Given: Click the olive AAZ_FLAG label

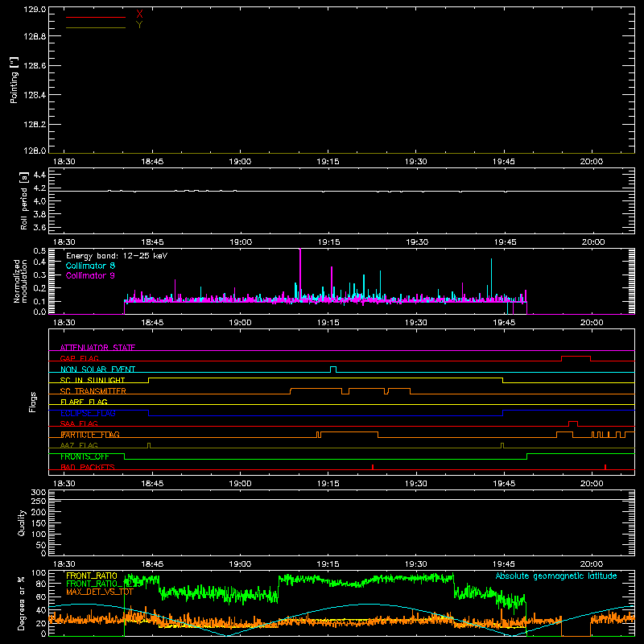Looking at the screenshot, I should pos(79,445).
